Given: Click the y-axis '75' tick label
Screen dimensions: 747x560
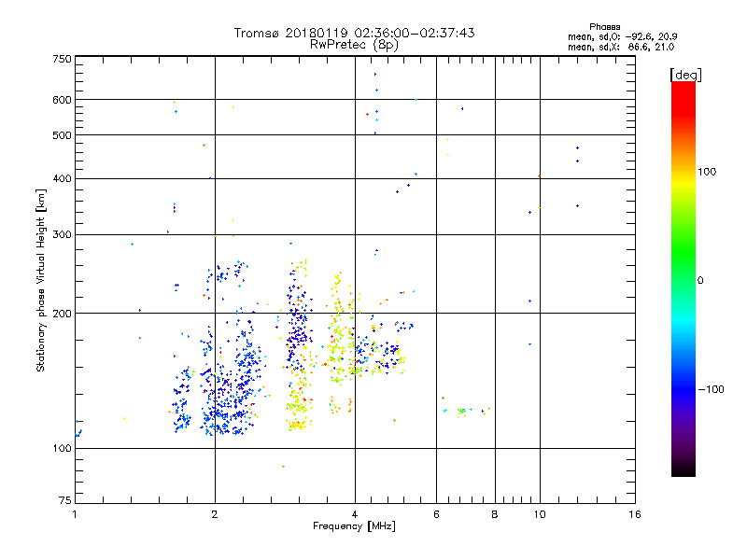Looking at the screenshot, I should (65, 500).
